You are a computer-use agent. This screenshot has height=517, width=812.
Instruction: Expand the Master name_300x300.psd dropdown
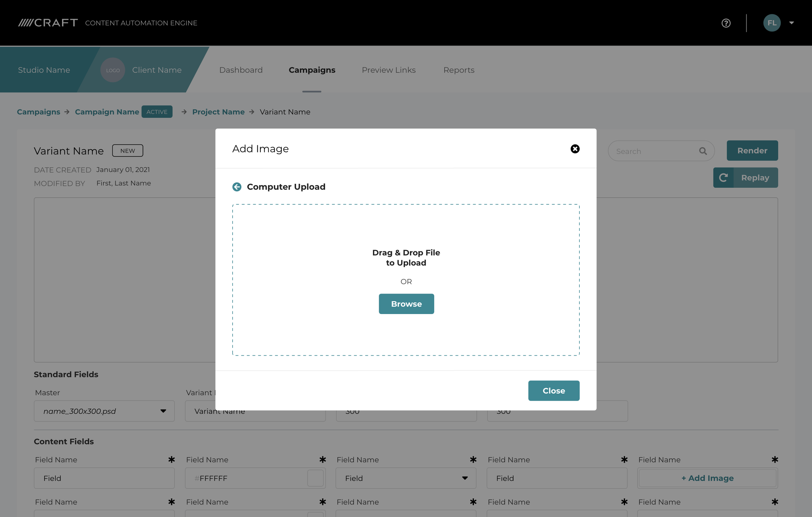click(163, 411)
